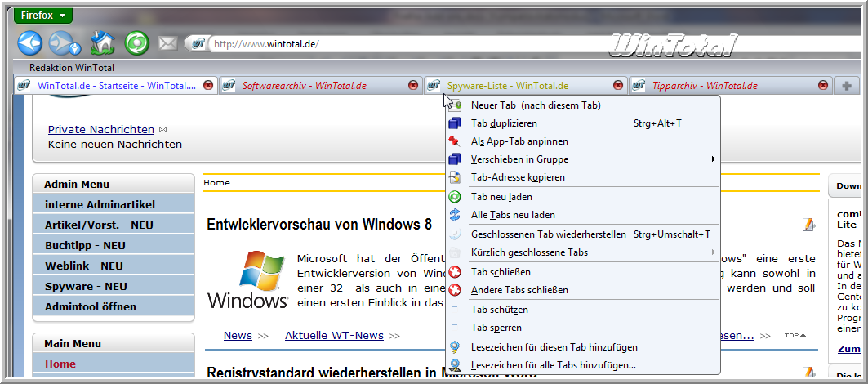This screenshot has height=384, width=868.
Task: Open the News link below article
Action: point(238,335)
